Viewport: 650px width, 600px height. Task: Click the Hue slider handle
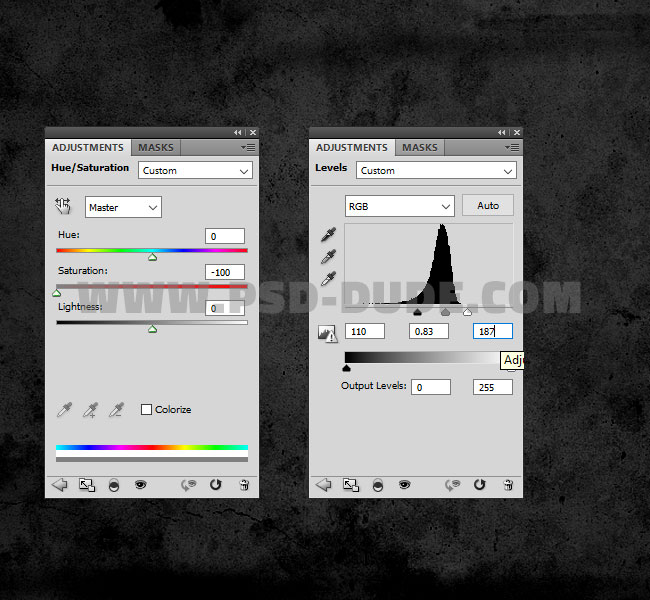[x=152, y=257]
